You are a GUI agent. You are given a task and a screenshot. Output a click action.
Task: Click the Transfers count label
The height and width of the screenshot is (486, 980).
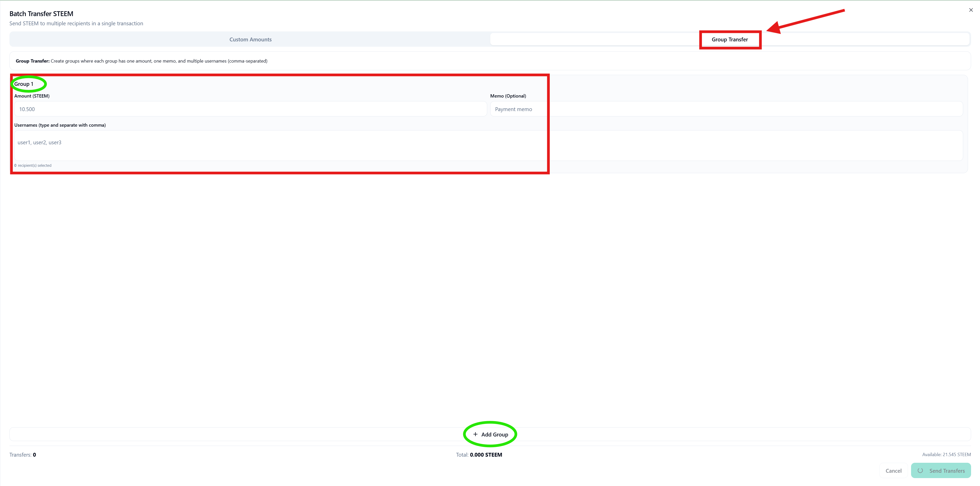click(22, 455)
